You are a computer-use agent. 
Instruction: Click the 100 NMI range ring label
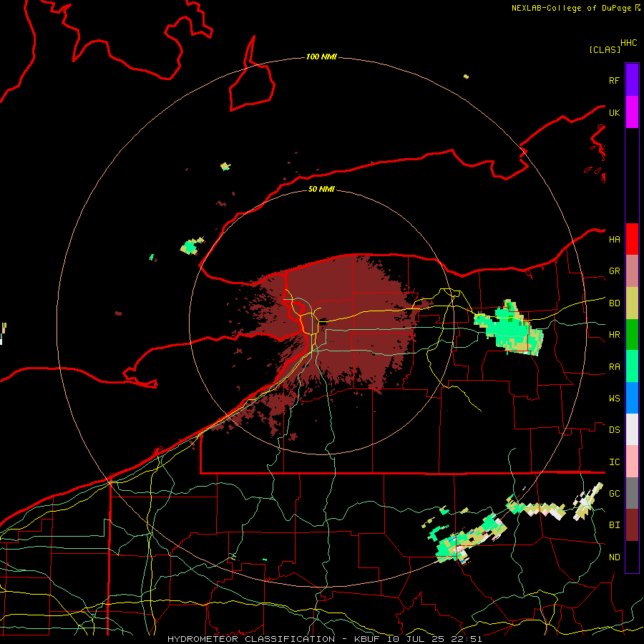pyautogui.click(x=321, y=57)
